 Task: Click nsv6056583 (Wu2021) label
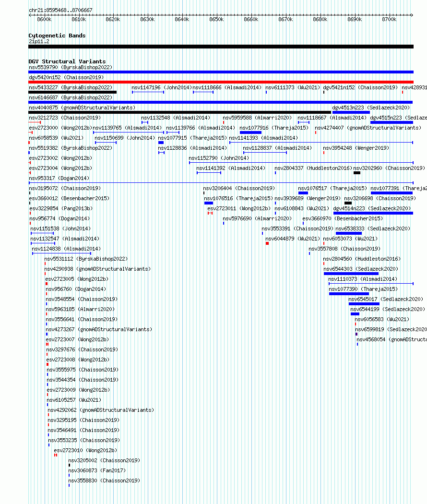coord(382,319)
